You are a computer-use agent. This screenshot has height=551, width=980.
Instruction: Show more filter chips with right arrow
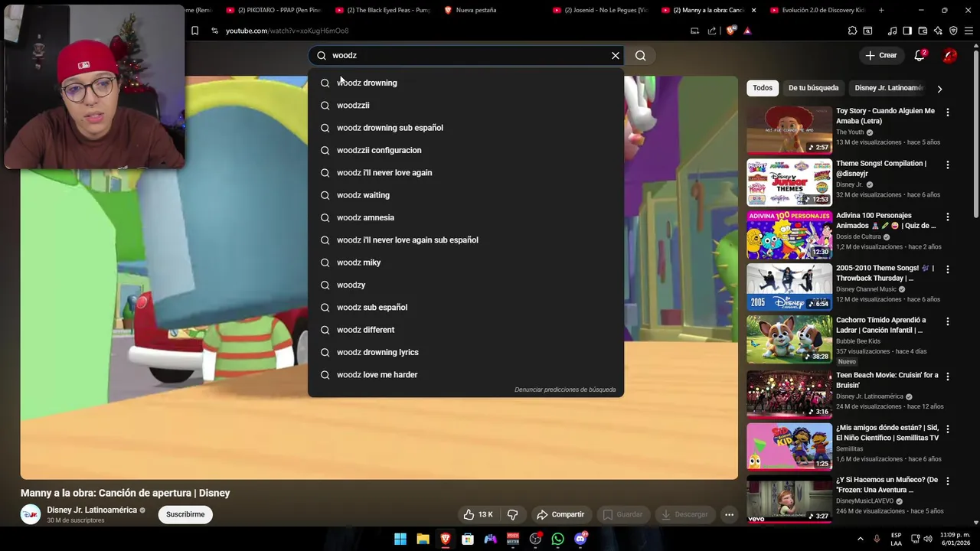(x=939, y=89)
